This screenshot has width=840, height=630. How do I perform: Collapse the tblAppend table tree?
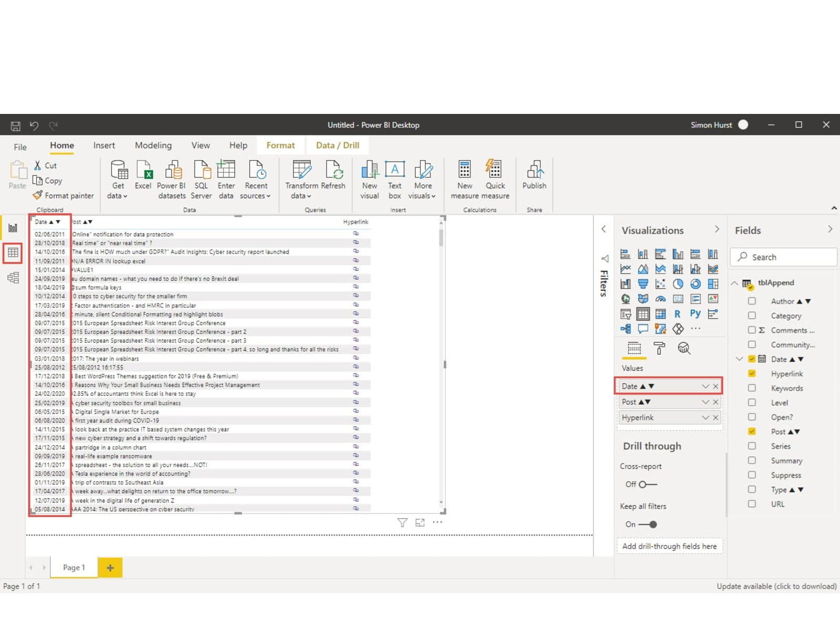coord(734,283)
